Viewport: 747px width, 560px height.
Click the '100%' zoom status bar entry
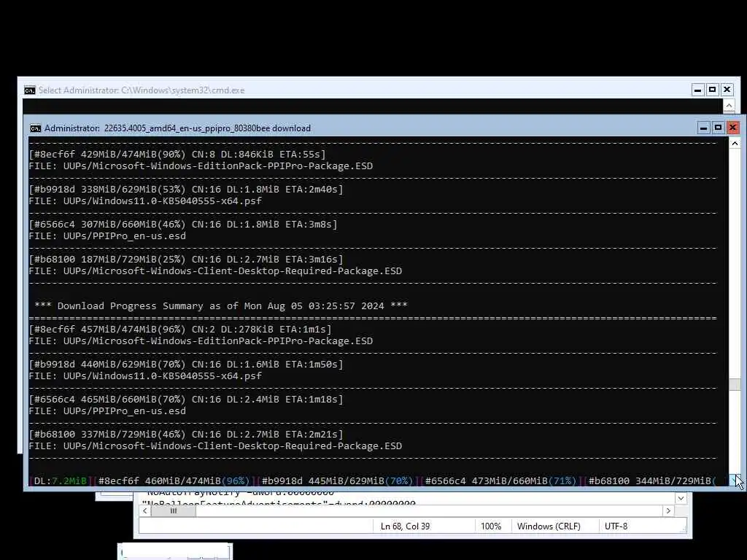[491, 526]
